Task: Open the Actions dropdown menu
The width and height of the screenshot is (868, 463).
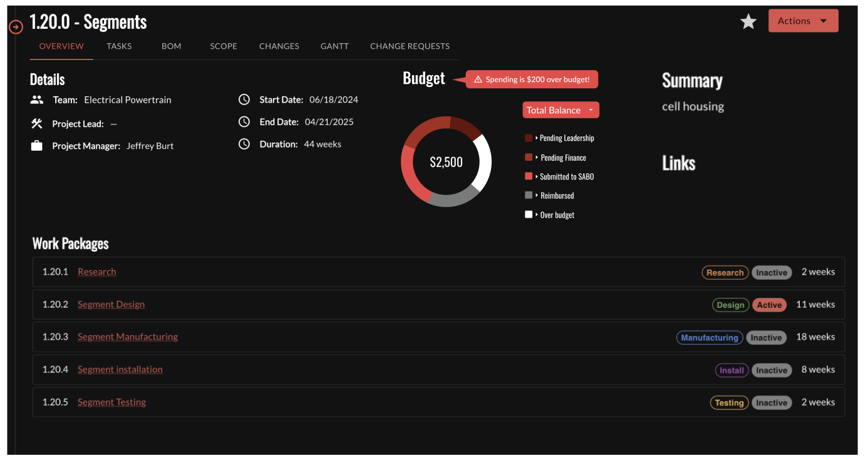Action: 803,21
